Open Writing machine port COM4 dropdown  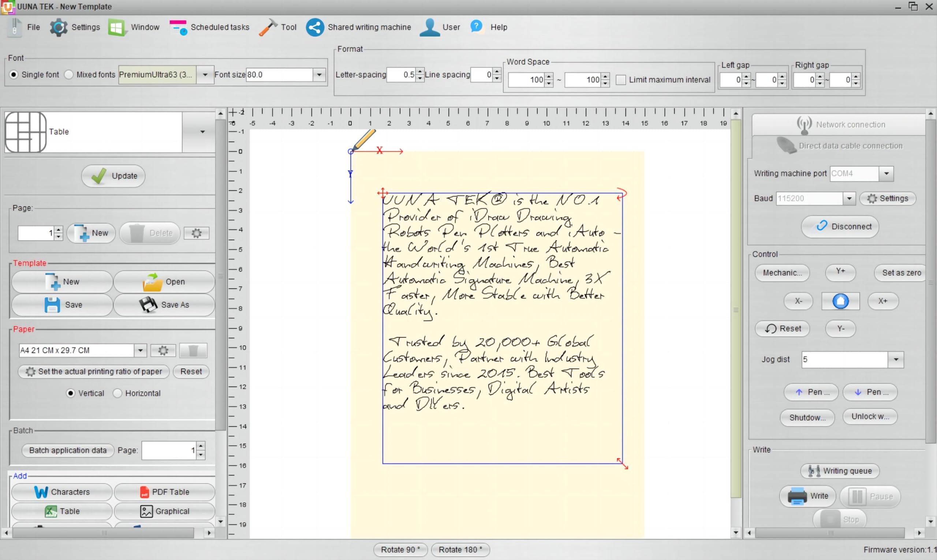tap(886, 173)
